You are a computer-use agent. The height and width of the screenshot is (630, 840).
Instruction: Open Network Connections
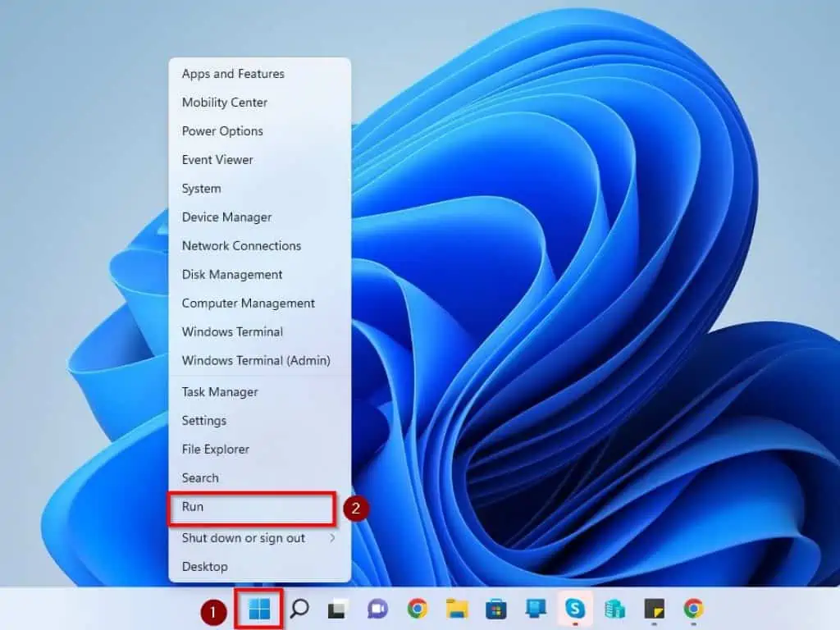[241, 245]
